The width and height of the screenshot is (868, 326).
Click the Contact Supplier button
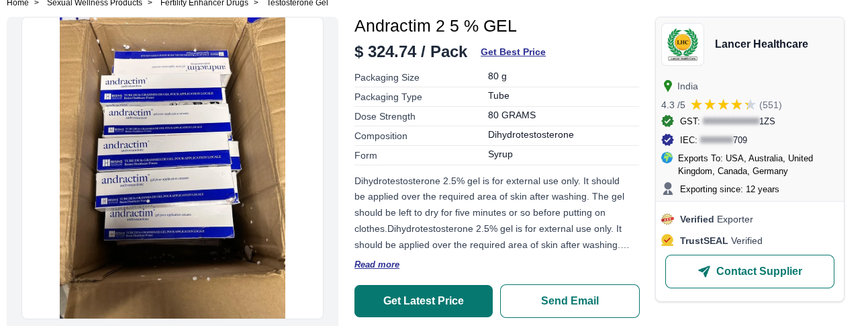pyautogui.click(x=750, y=272)
